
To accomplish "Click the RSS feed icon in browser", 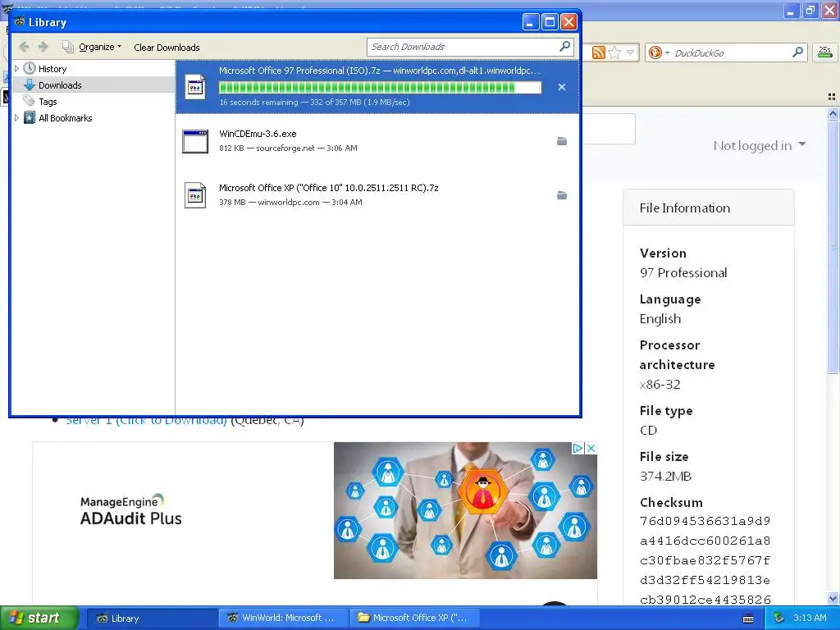I will pyautogui.click(x=598, y=52).
